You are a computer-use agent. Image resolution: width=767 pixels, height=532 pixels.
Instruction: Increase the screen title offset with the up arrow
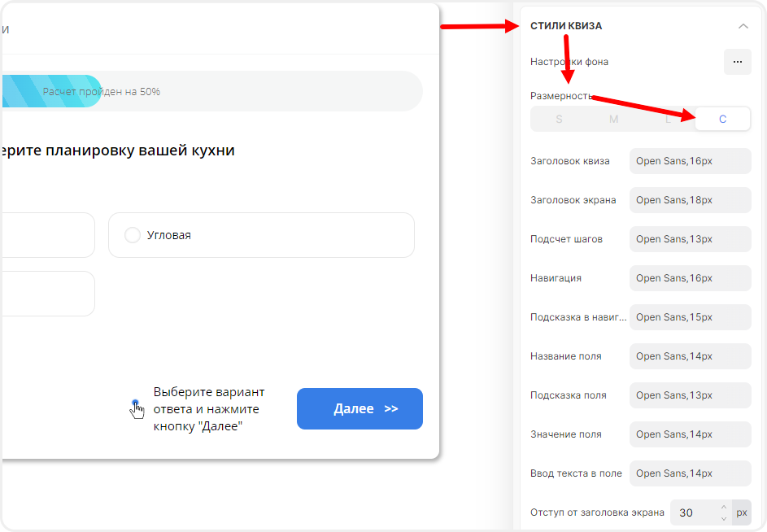(x=723, y=508)
